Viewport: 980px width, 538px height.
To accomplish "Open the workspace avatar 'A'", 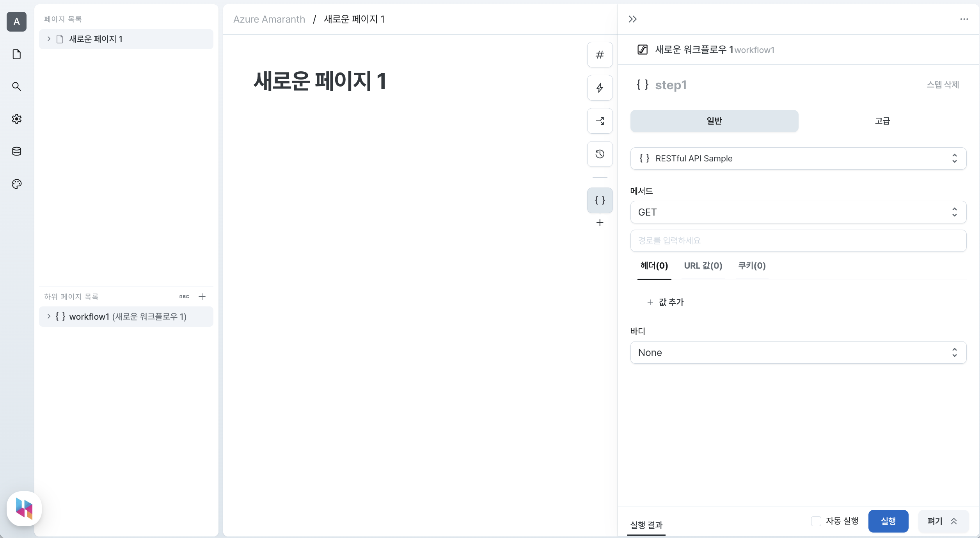I will 16,21.
